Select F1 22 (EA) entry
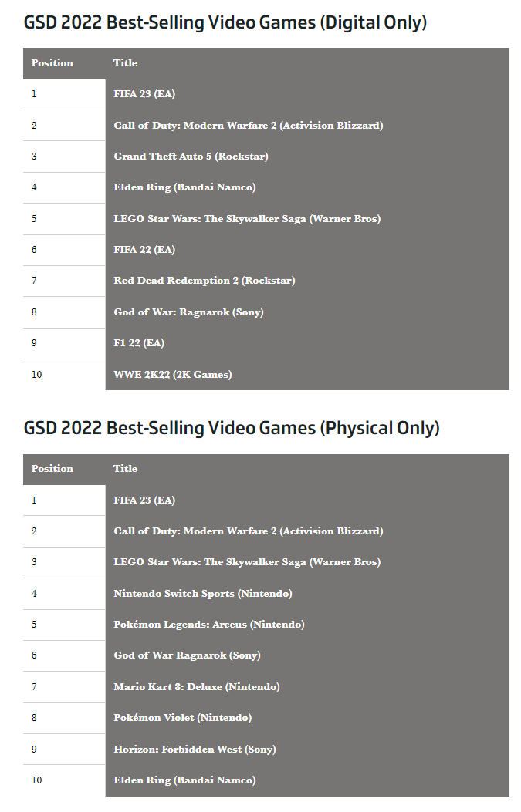The height and width of the screenshot is (812, 521). click(139, 343)
